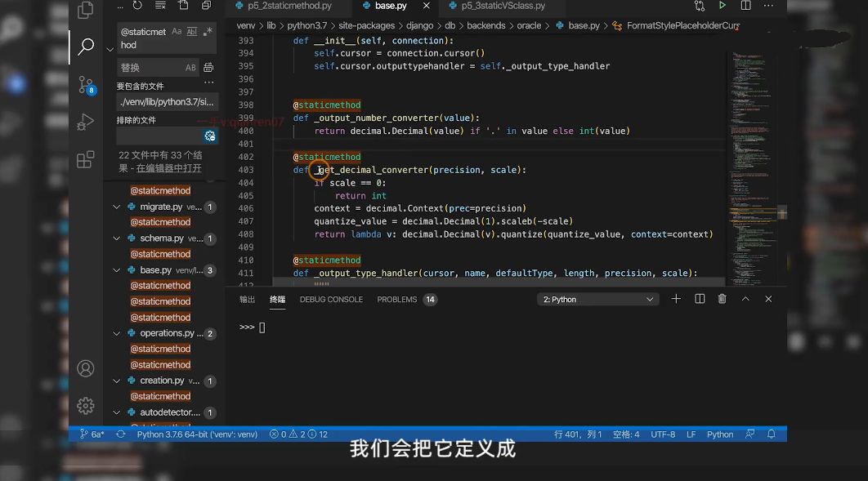Open the Source Control view with 8 changes
The height and width of the screenshot is (481, 868).
pos(86,84)
